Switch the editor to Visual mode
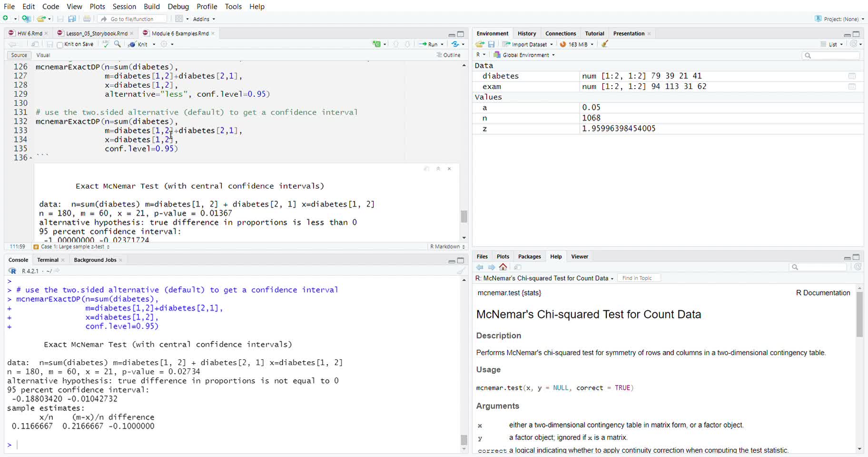The image size is (868, 457). 43,55
